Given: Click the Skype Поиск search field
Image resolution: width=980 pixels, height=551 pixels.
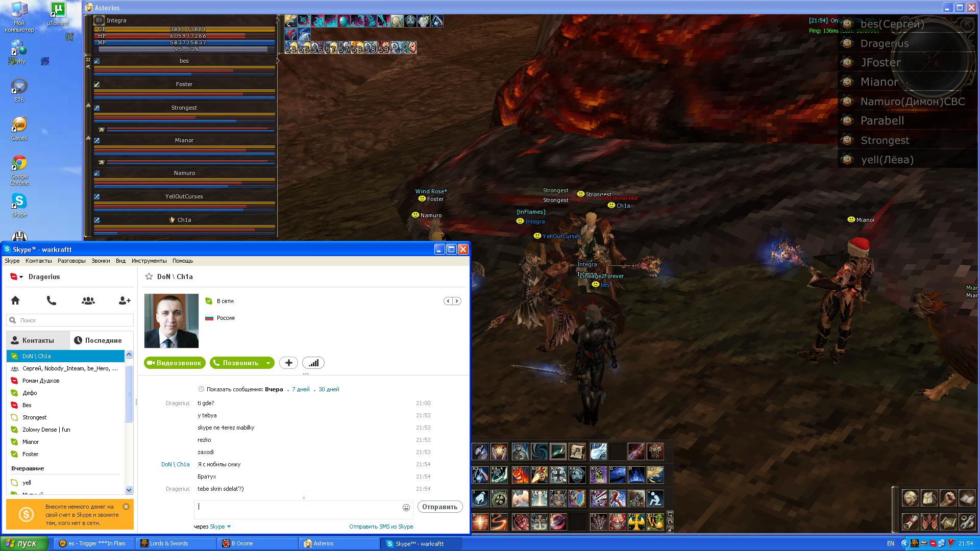Looking at the screenshot, I should click(x=70, y=320).
